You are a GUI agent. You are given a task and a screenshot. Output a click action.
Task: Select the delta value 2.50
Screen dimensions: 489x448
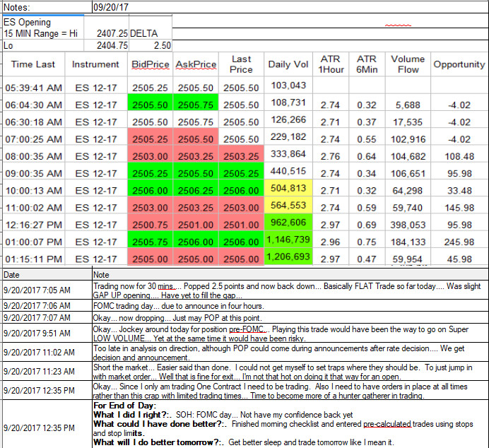151,45
